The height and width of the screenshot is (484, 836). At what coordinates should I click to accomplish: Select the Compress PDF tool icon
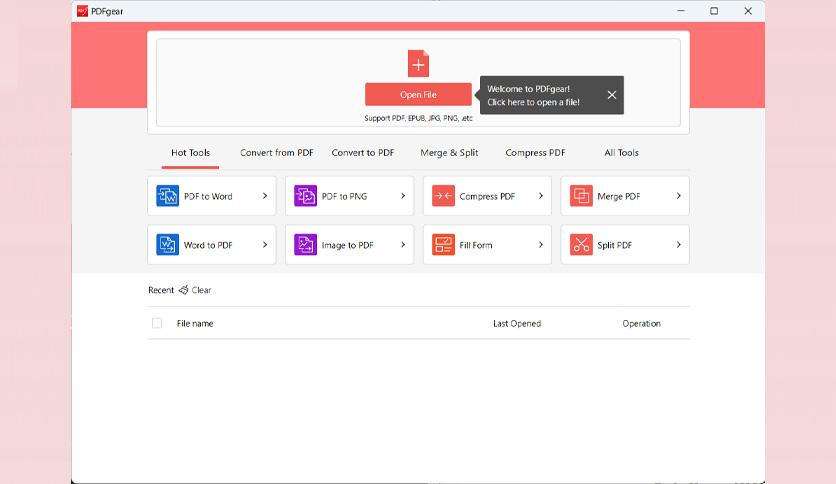443,196
